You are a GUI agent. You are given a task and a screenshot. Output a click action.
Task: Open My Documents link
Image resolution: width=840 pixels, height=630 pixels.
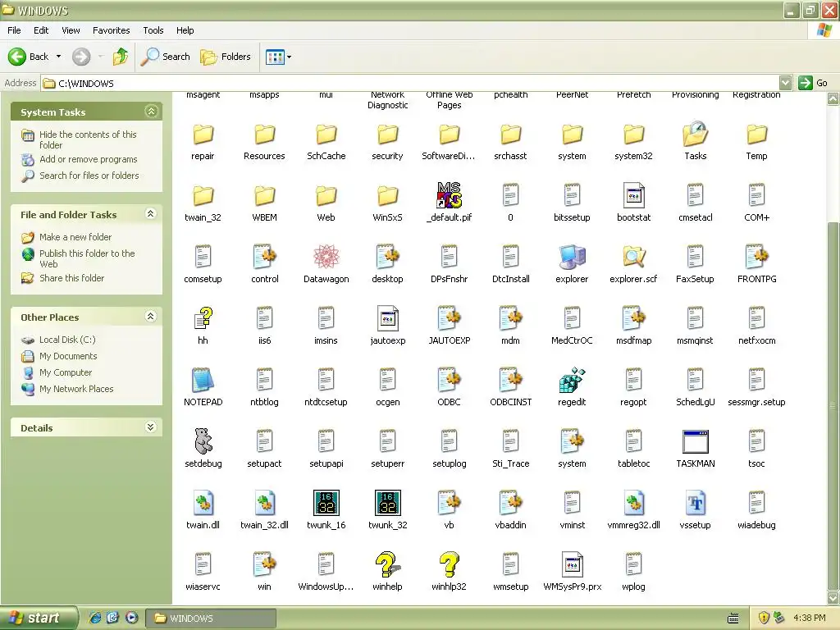pos(68,356)
